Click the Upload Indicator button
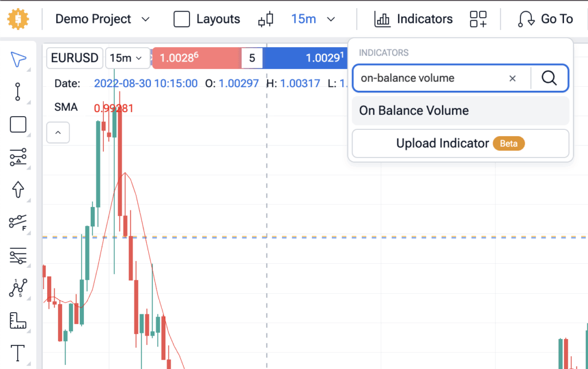The image size is (588, 369). [x=461, y=143]
